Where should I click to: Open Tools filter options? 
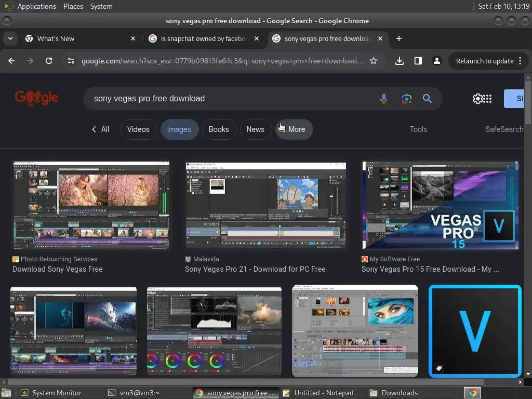[418, 129]
